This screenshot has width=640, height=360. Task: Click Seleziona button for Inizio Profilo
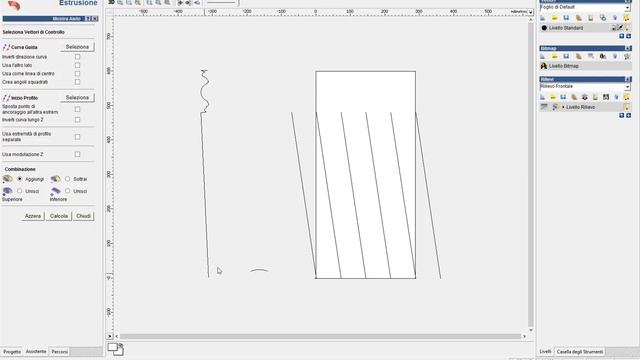[77, 98]
